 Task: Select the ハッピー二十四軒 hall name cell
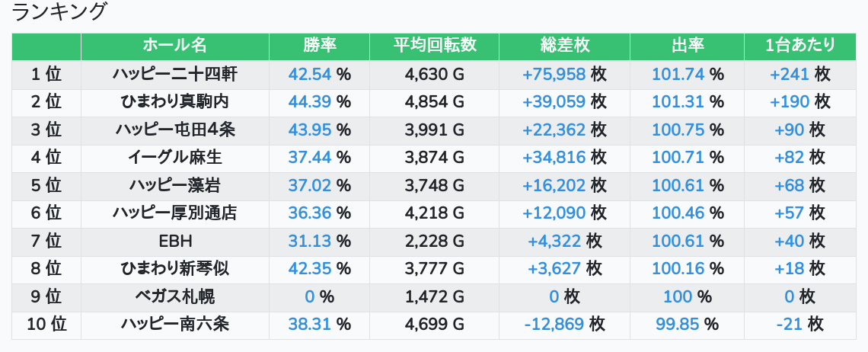(x=174, y=74)
